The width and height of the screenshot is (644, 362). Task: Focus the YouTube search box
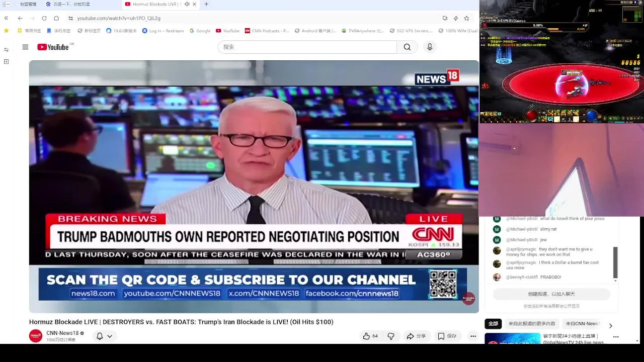coord(307,47)
